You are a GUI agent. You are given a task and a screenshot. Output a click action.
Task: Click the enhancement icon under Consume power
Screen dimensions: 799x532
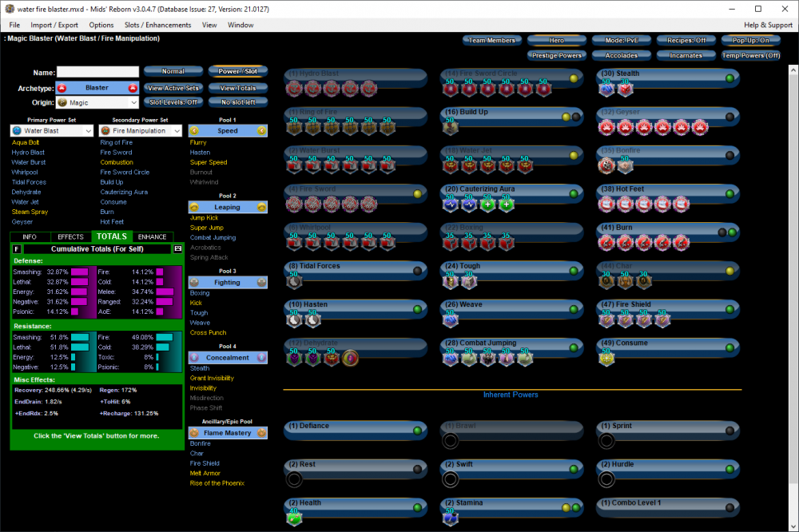point(606,359)
